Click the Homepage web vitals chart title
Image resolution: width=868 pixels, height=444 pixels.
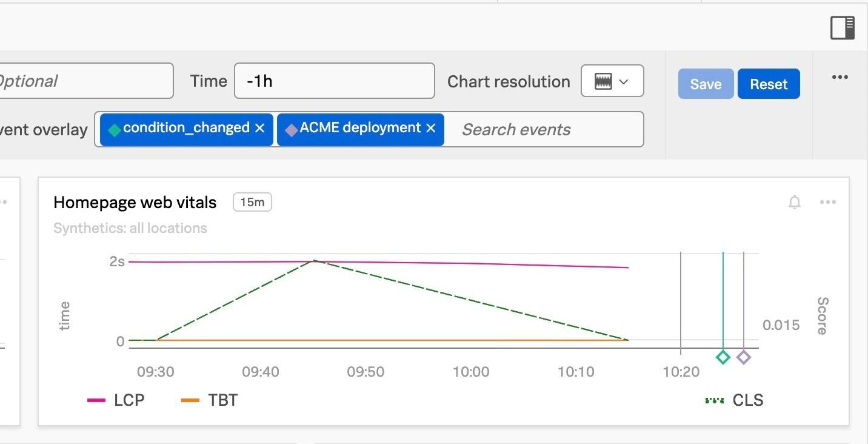pos(135,203)
